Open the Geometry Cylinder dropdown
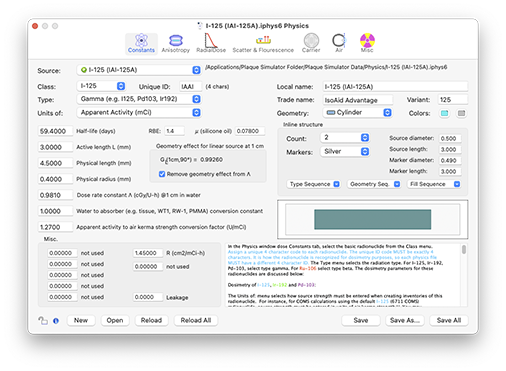Screen dimensions: 506x371 tap(357, 113)
